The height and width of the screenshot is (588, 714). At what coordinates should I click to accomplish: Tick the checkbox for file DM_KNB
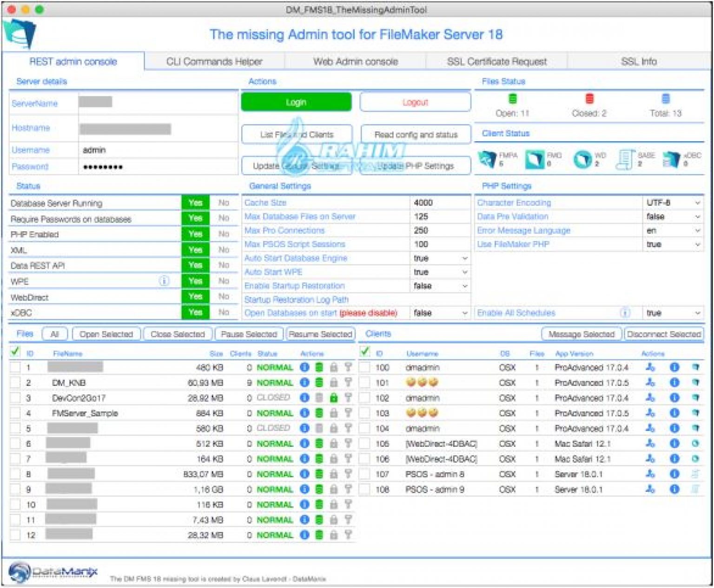(x=15, y=383)
